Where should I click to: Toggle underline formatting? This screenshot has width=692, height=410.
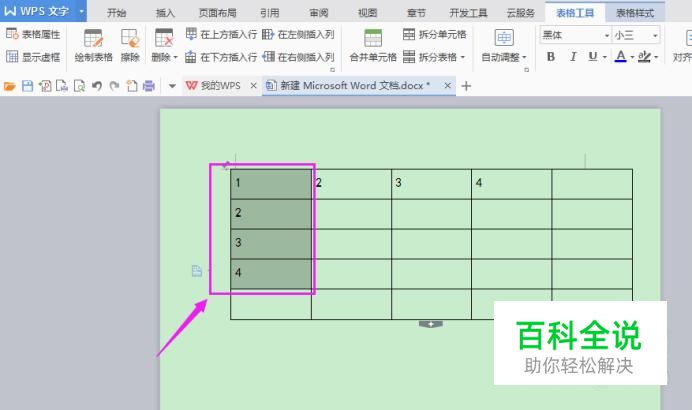[593, 56]
